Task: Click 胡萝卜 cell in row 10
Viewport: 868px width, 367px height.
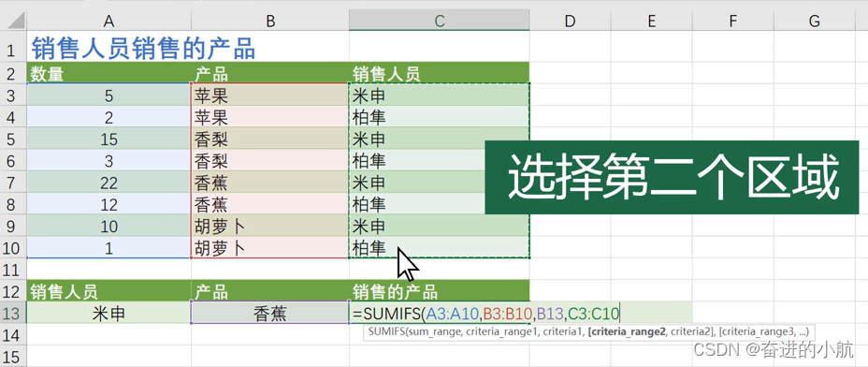Action: click(x=270, y=248)
